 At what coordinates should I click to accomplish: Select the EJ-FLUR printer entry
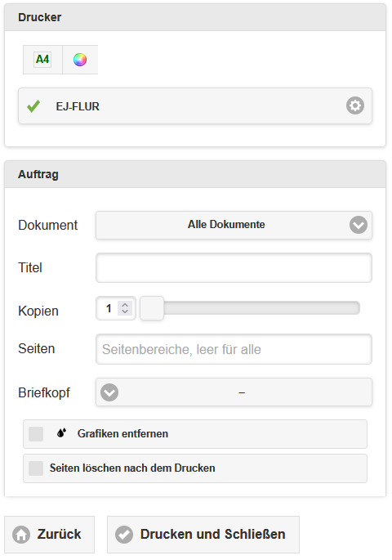coord(194,106)
